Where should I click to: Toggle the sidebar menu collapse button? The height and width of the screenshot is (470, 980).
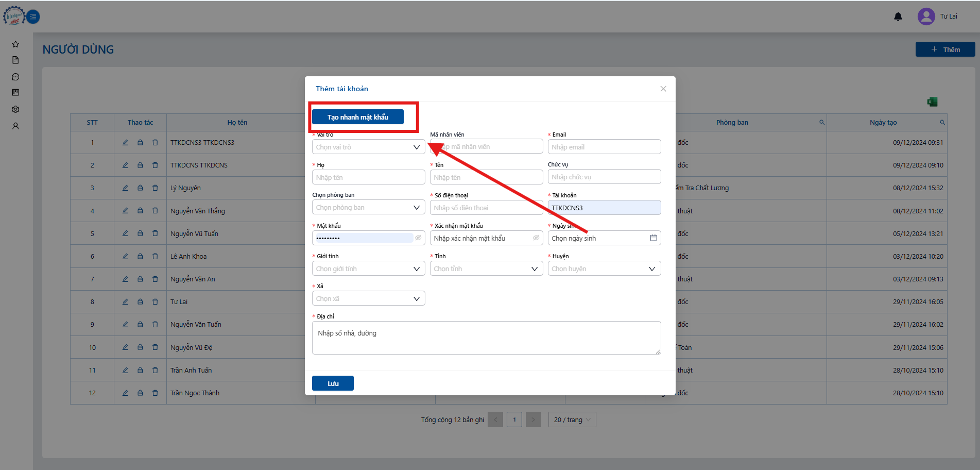click(33, 16)
